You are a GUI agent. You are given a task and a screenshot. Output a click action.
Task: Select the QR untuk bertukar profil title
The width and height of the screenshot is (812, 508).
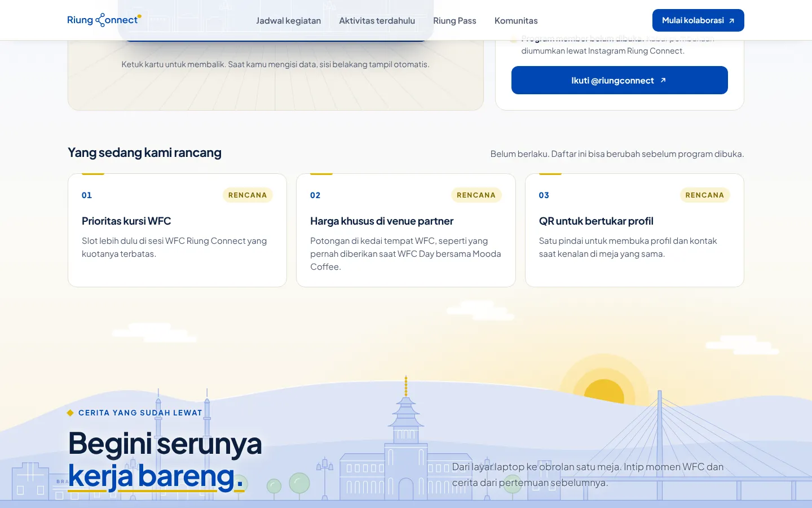596,221
